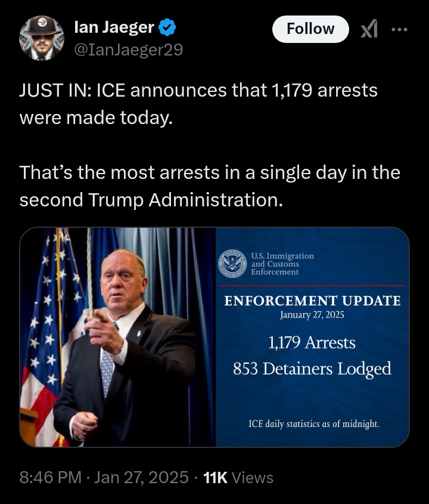Open the Ian Jaeger display name
This screenshot has width=429, height=504.
(114, 27)
